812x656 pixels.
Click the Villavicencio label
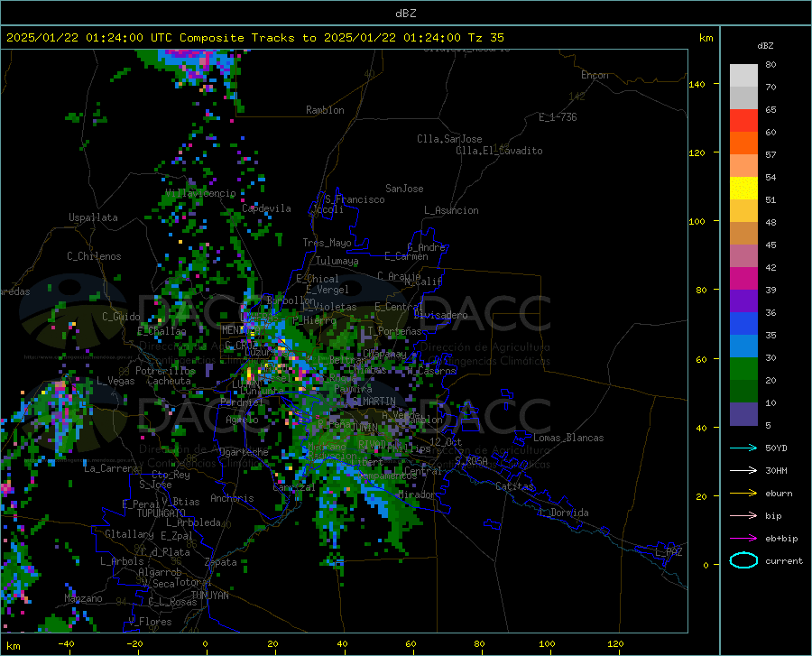pos(200,193)
